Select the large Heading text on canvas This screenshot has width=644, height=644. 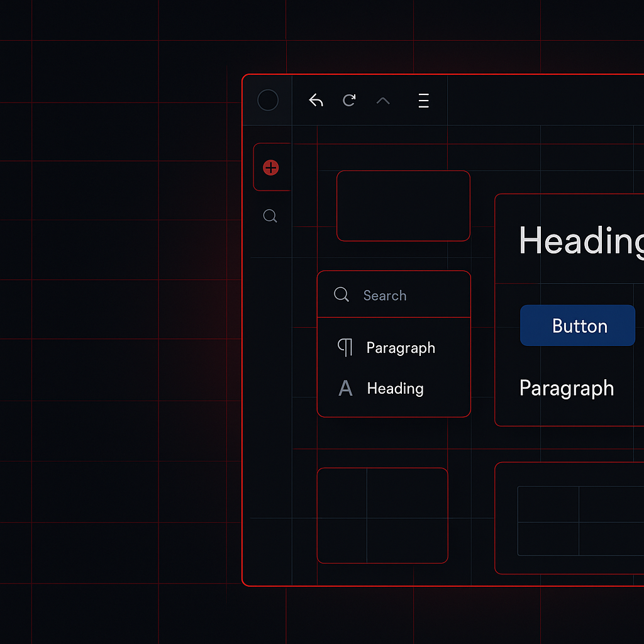coord(580,240)
